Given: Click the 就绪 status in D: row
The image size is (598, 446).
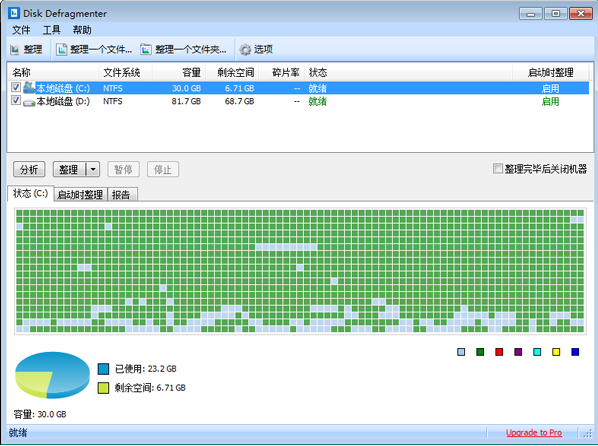Looking at the screenshot, I should point(317,101).
